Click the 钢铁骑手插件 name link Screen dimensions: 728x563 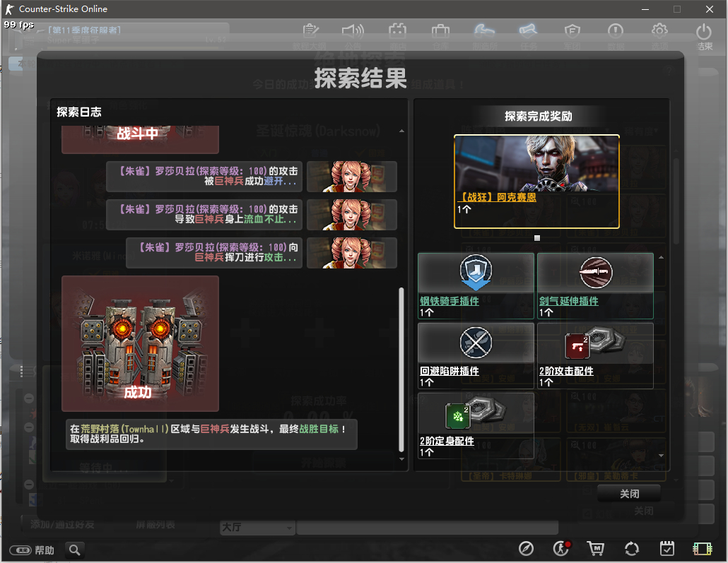coord(449,301)
